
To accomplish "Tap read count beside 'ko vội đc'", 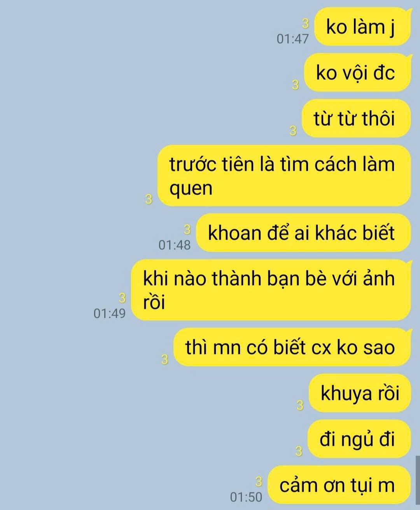I will (x=296, y=85).
